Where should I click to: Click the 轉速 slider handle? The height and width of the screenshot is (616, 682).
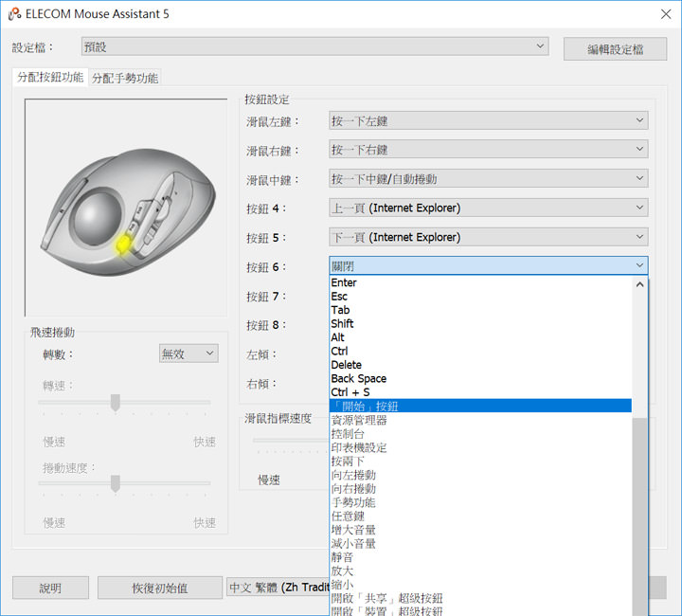tap(116, 403)
